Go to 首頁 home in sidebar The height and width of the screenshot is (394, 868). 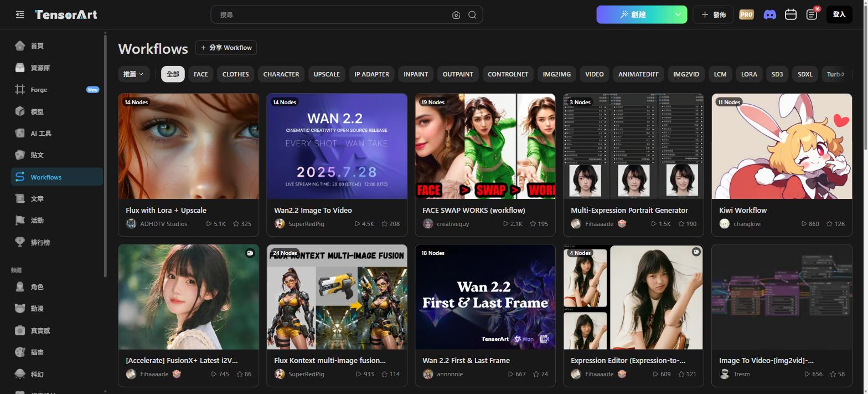56,46
